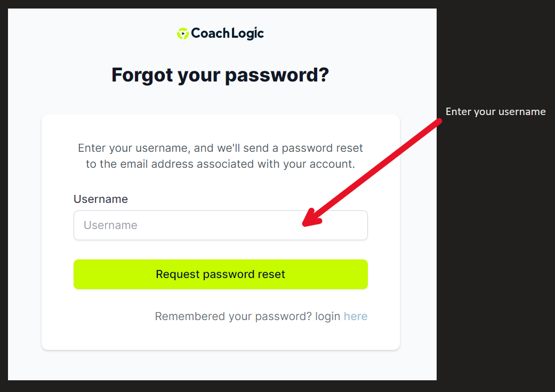This screenshot has height=392, width=555.
Task: Click the "Logic" part of the logo
Action: 248,34
